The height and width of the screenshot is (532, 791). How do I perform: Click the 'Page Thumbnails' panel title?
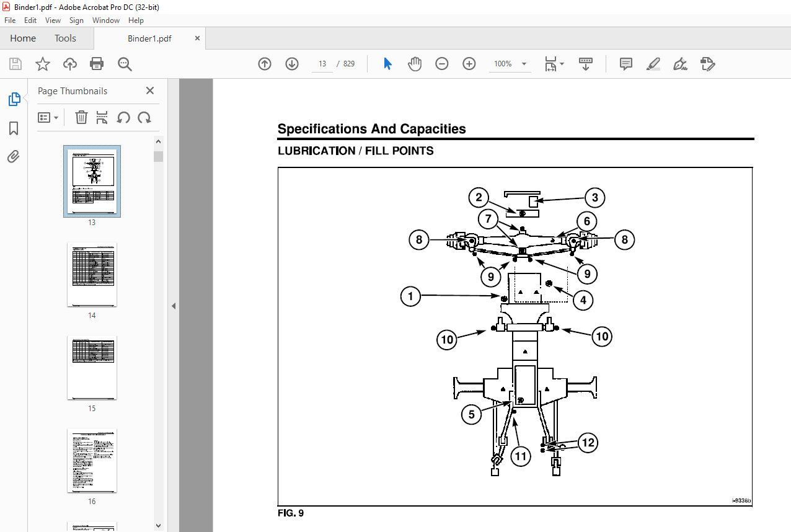[73, 91]
